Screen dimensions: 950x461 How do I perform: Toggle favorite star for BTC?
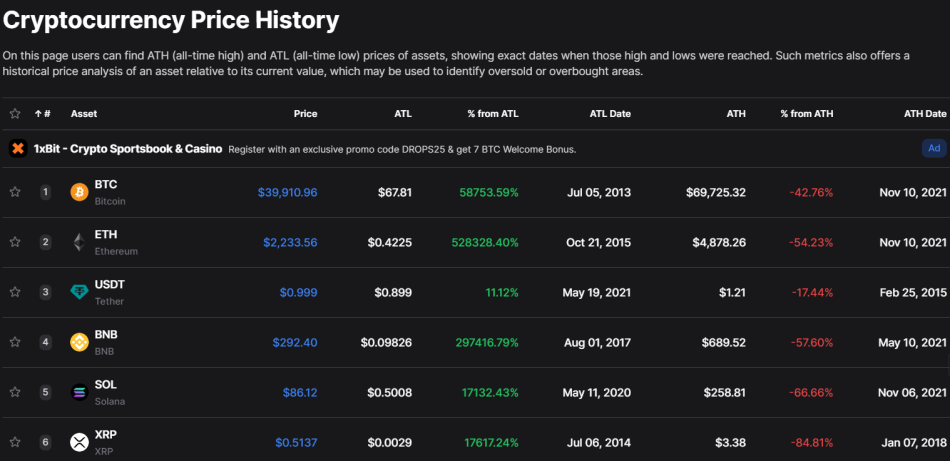[x=15, y=192]
